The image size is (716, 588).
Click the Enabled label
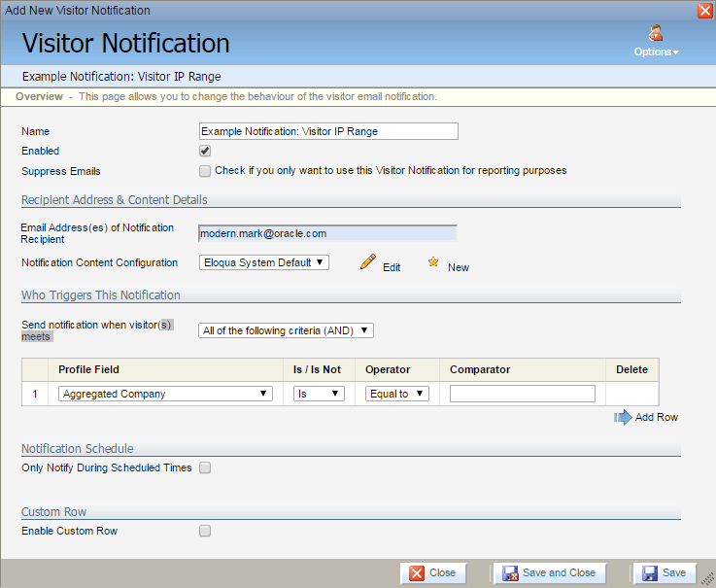40,151
